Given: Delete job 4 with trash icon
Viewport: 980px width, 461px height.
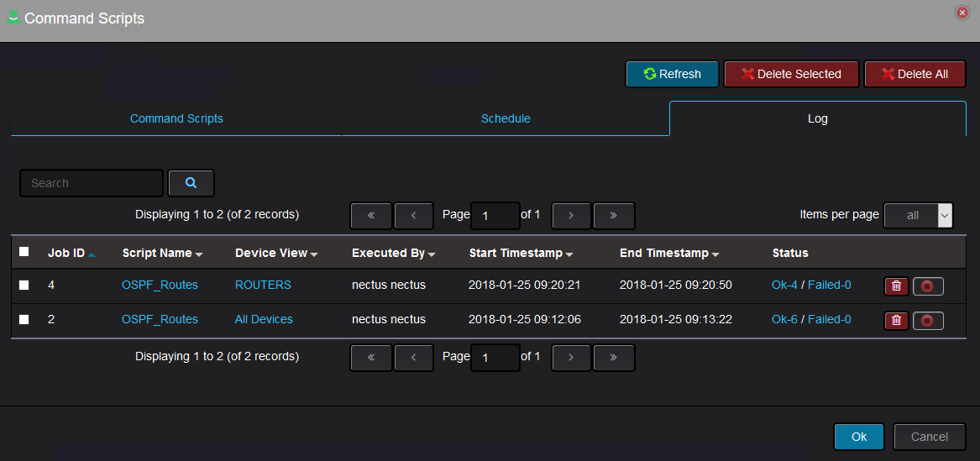Looking at the screenshot, I should [896, 286].
